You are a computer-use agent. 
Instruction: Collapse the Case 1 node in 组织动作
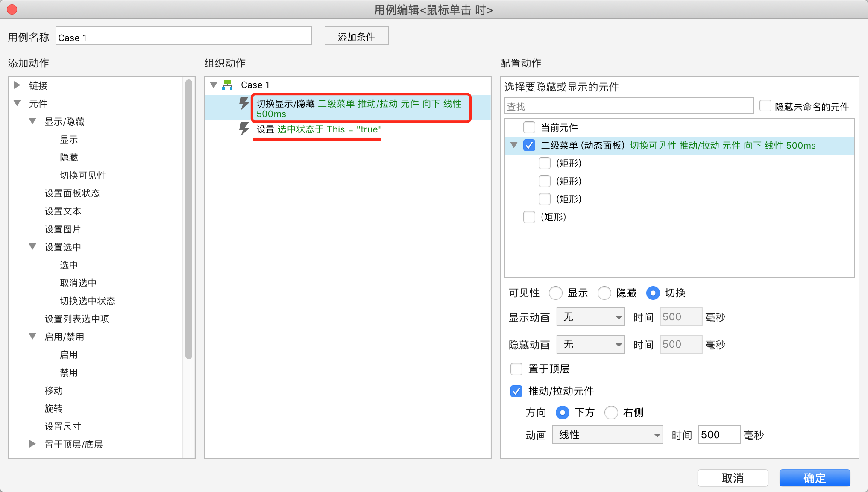pos(214,85)
